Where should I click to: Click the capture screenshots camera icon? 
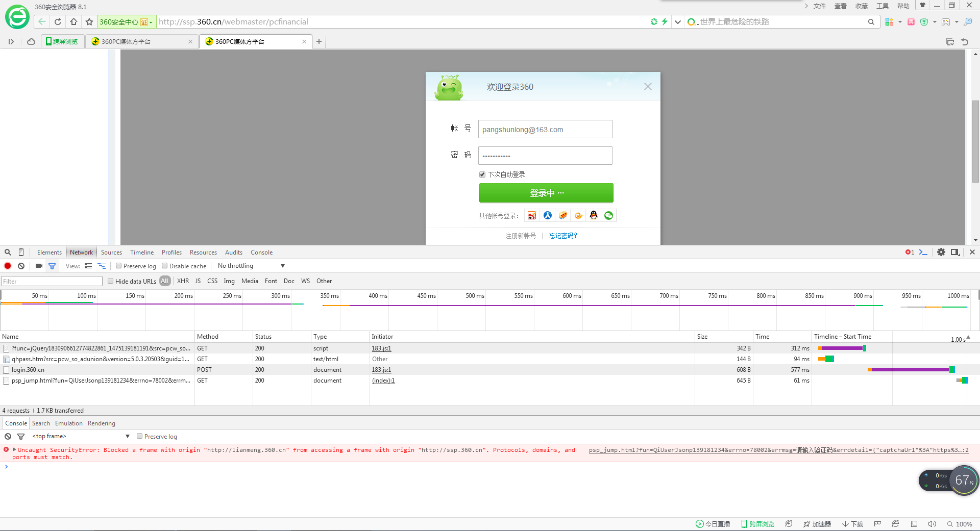[39, 266]
